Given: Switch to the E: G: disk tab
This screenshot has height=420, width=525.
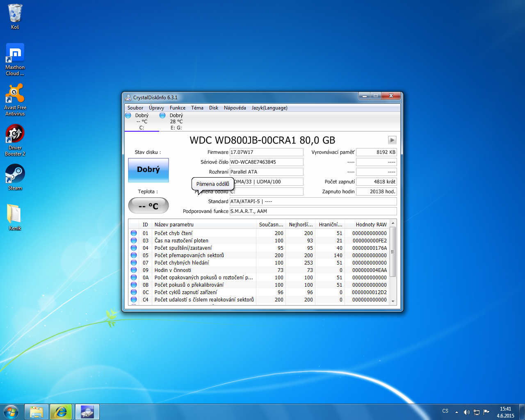Looking at the screenshot, I should [x=176, y=121].
